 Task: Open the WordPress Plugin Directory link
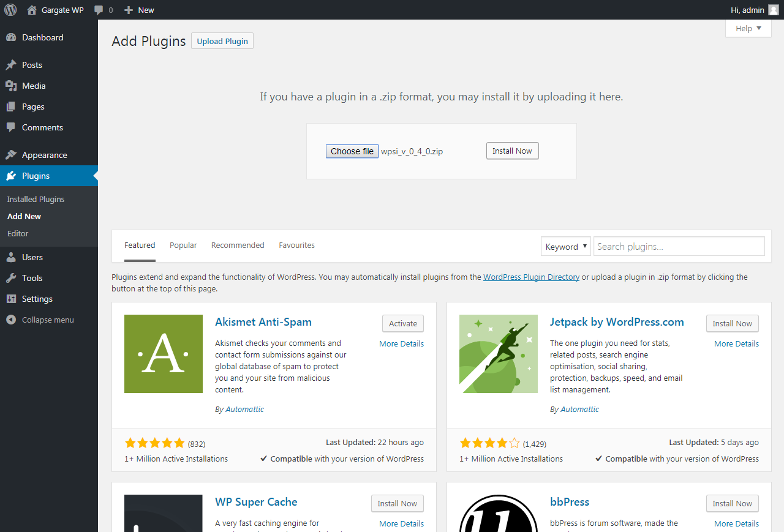pos(531,277)
